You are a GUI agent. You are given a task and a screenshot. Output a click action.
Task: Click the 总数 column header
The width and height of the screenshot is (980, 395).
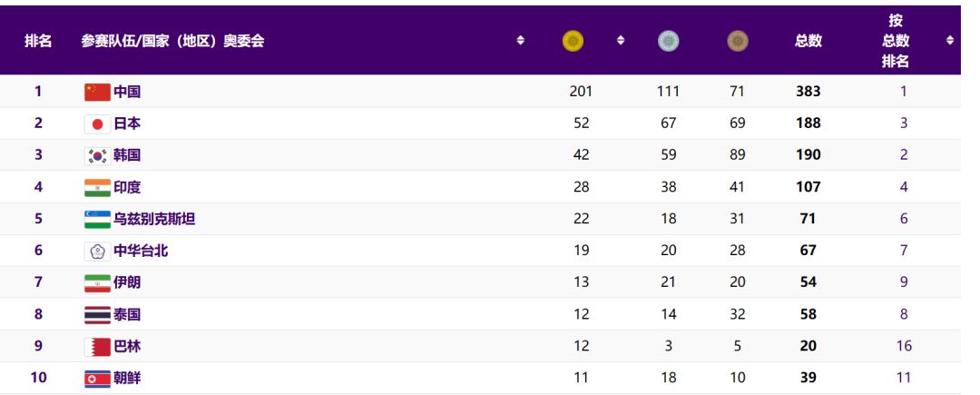point(808,41)
